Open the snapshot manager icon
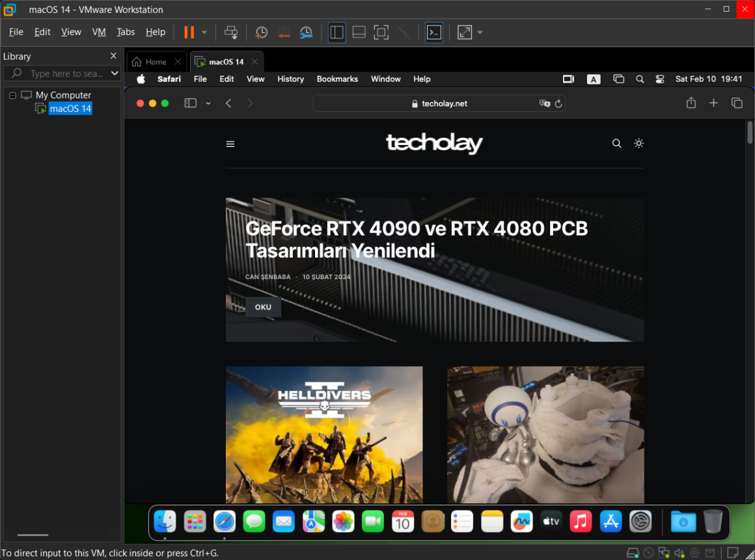 tap(307, 33)
